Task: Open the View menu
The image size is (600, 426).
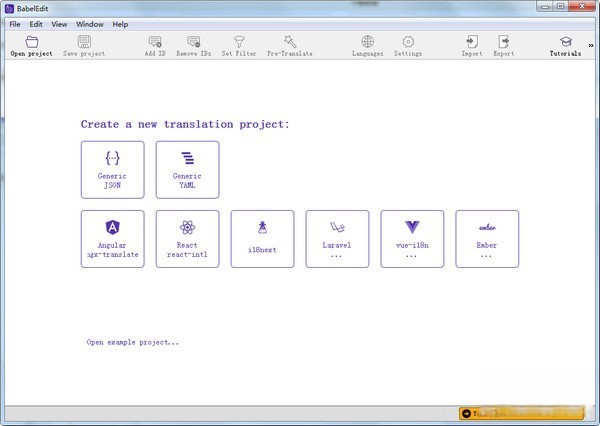Action: click(x=59, y=24)
